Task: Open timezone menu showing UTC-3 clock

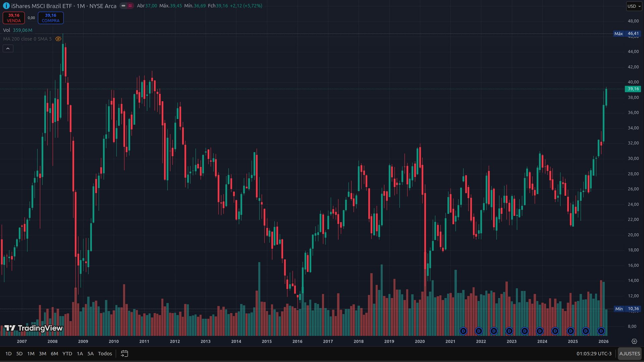Action: pos(594,354)
